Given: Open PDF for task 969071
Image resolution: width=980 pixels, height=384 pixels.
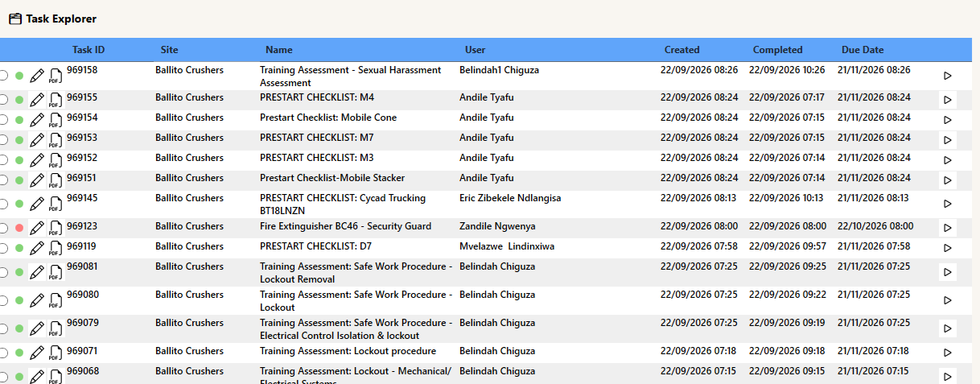Looking at the screenshot, I should pos(55,353).
